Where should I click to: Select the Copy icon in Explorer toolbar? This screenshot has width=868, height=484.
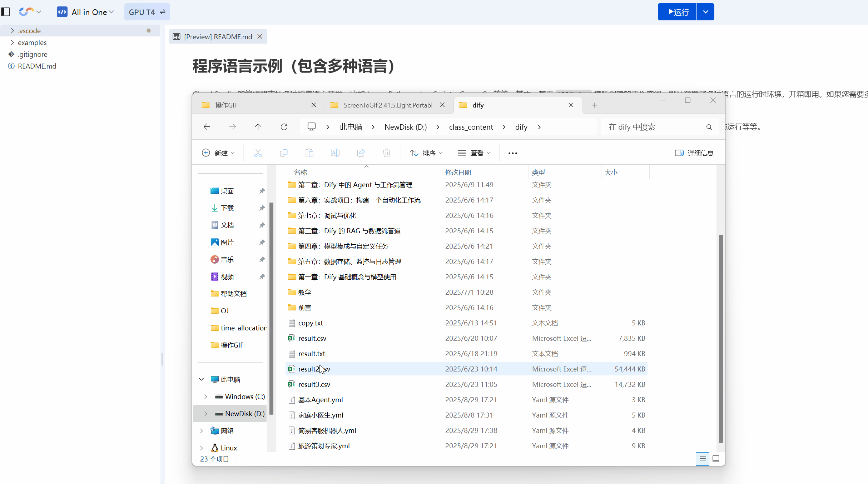(283, 153)
